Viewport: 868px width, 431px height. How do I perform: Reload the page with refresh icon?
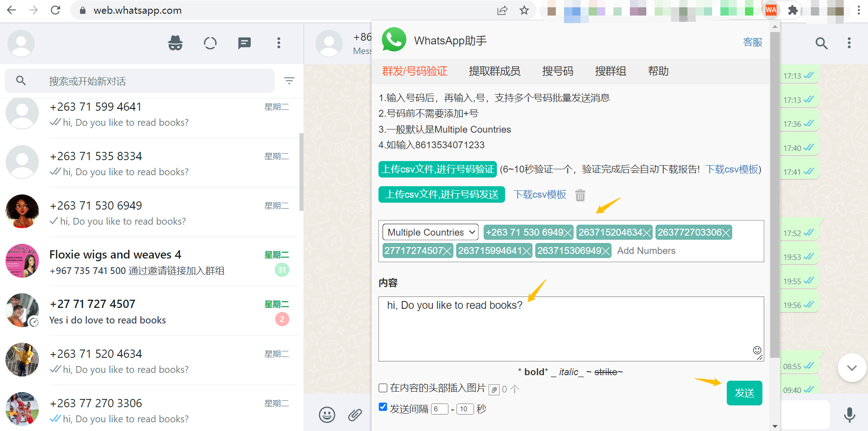(56, 10)
